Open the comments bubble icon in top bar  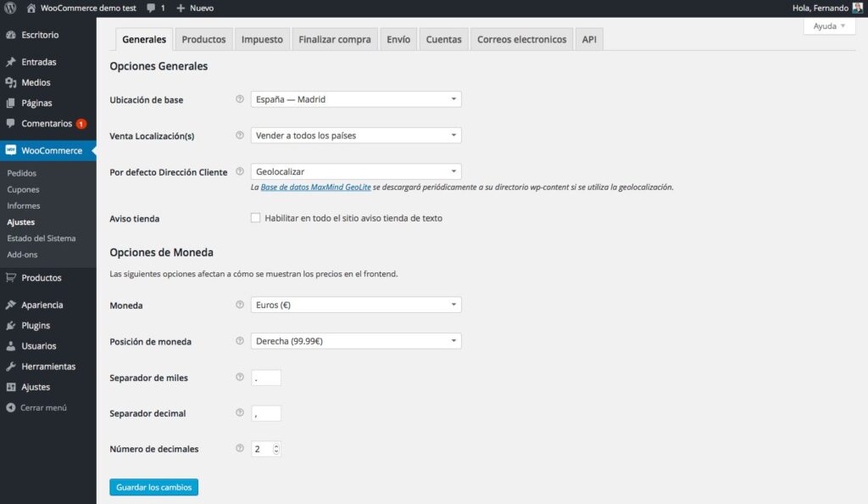point(151,8)
